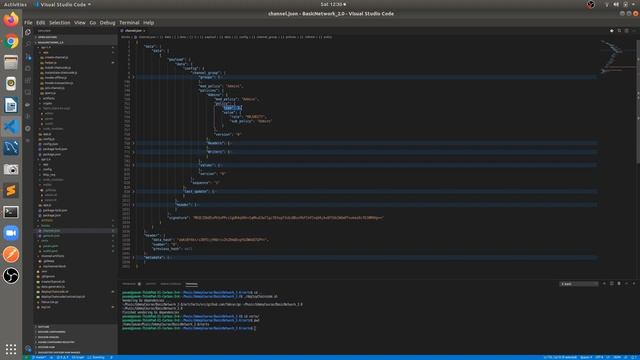640x360 pixels.
Task: Expand the folded "metadata" line
Action: (134, 258)
